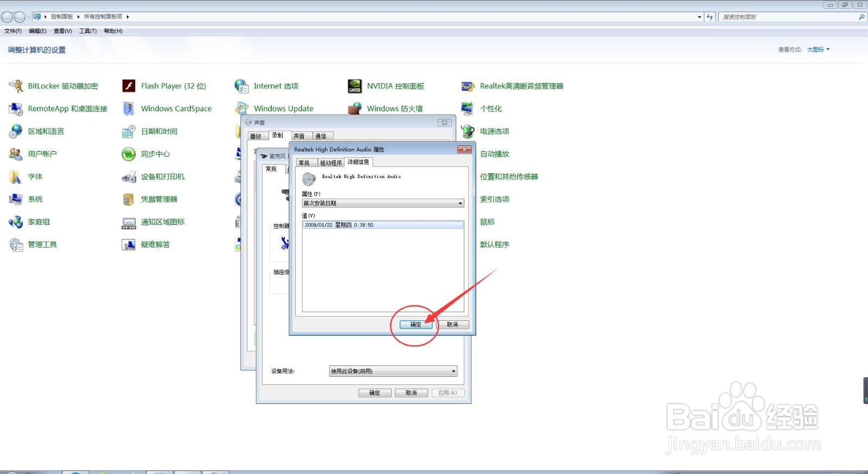Open the 索引选项 link
This screenshot has width=868, height=474.
[495, 199]
